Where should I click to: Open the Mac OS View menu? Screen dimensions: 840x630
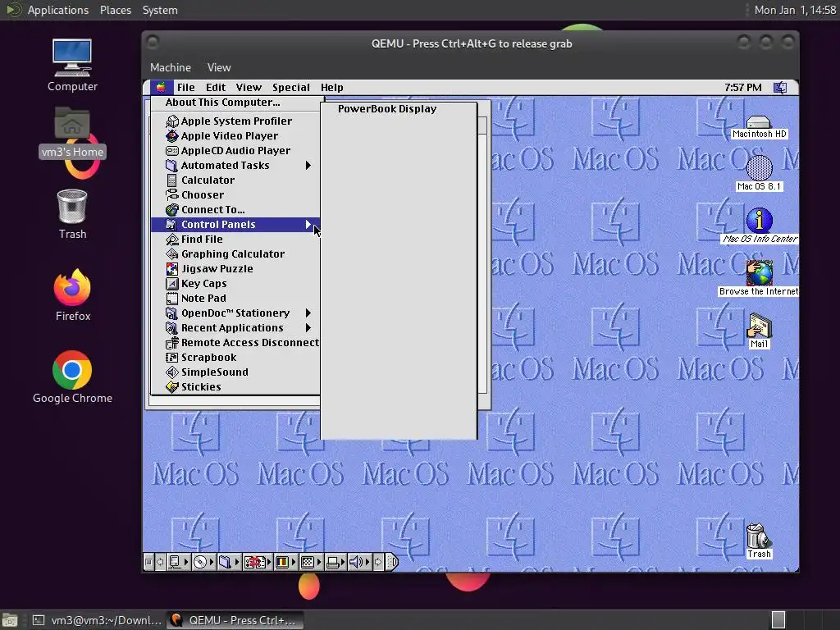(x=249, y=87)
